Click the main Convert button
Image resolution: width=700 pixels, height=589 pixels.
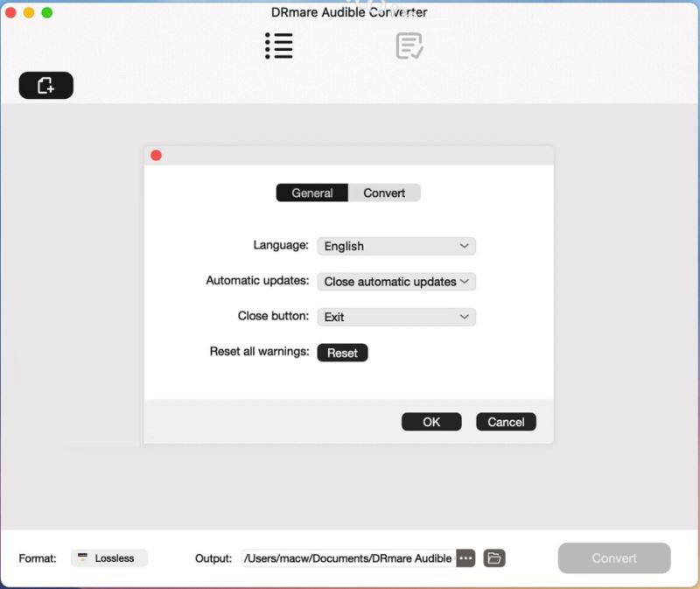coord(614,558)
